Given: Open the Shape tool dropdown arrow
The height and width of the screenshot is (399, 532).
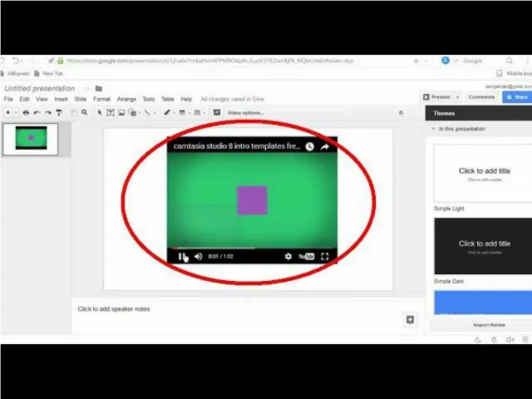Looking at the screenshot, I should tap(139, 113).
